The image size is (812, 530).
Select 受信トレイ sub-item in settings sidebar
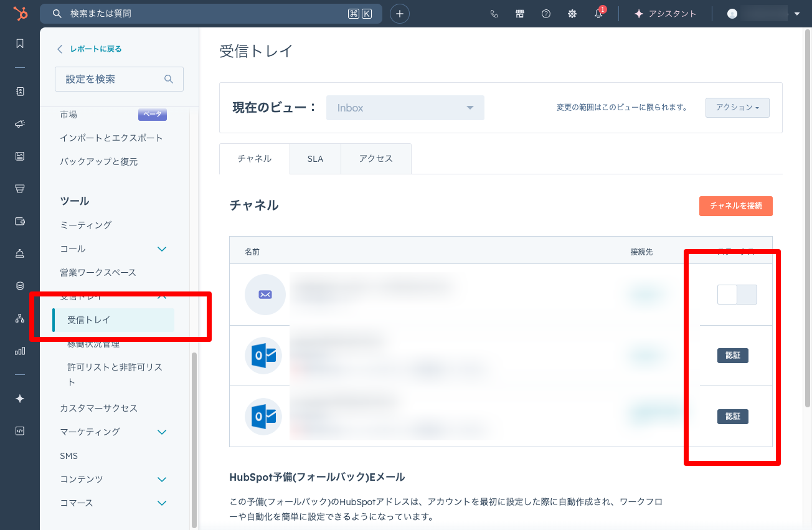[x=113, y=320]
